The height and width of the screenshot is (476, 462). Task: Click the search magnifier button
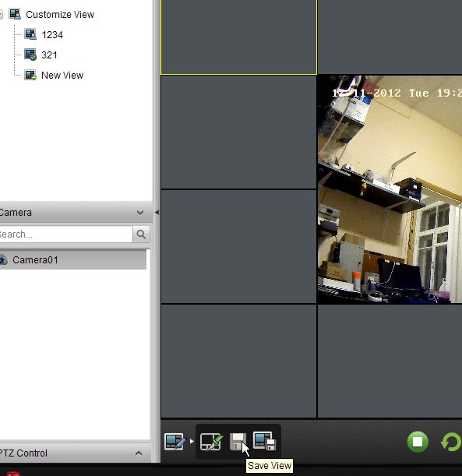pyautogui.click(x=141, y=234)
